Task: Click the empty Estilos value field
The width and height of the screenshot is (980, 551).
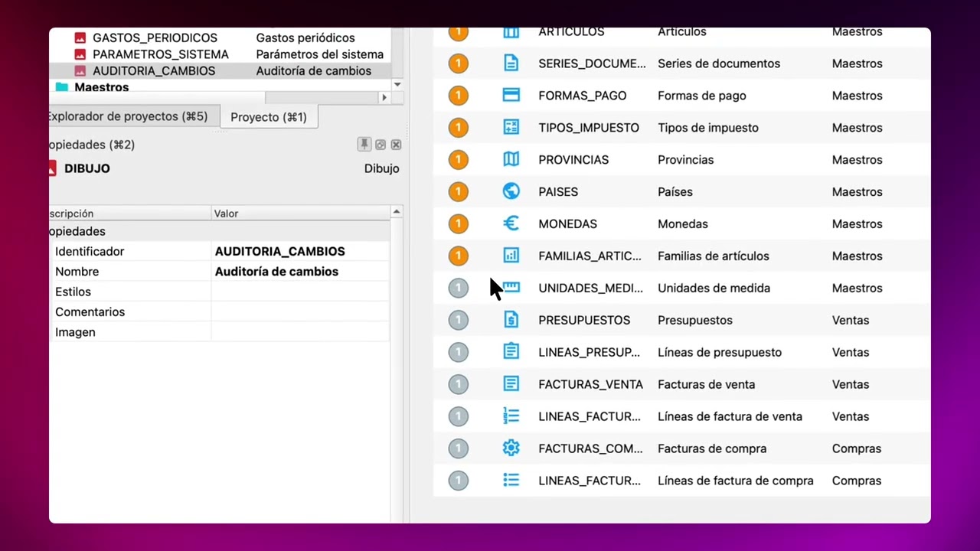Action: click(x=300, y=292)
